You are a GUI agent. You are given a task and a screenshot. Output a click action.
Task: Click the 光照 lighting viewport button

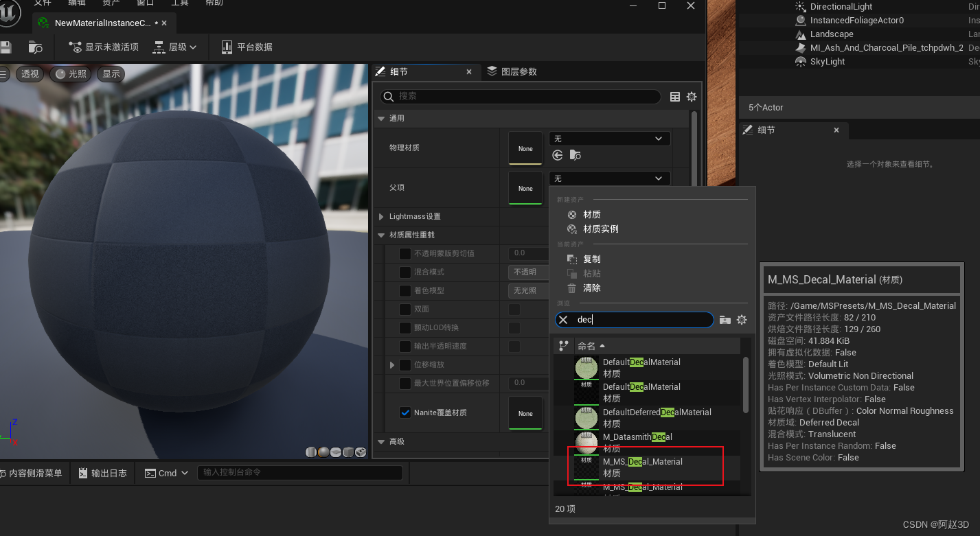pyautogui.click(x=71, y=74)
